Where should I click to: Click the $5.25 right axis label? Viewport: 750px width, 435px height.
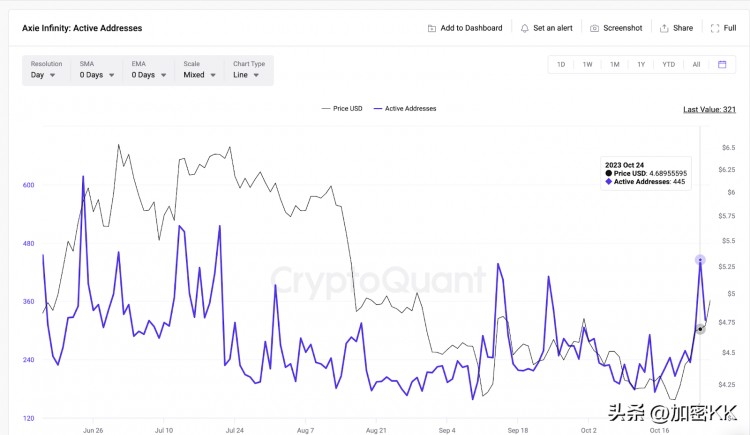pyautogui.click(x=727, y=267)
